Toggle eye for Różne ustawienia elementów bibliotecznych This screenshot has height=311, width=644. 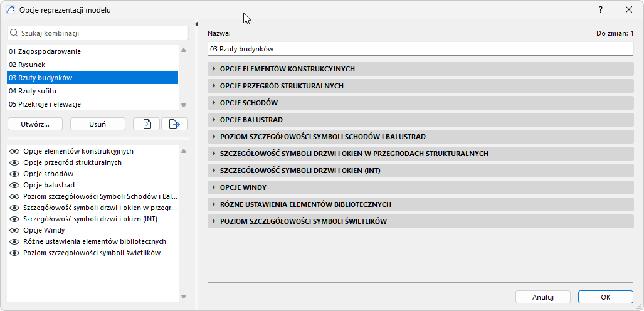[x=15, y=241]
